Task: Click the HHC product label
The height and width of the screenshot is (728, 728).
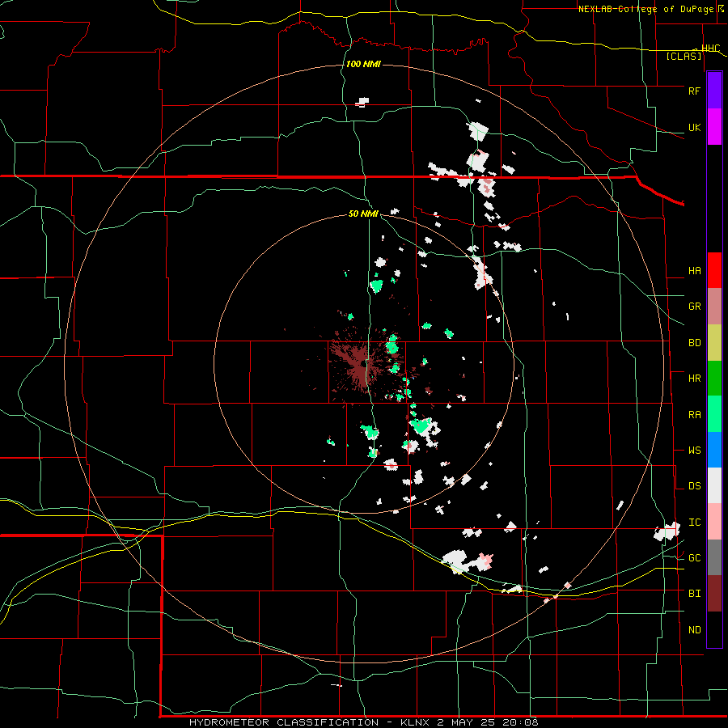Action: 710,48
